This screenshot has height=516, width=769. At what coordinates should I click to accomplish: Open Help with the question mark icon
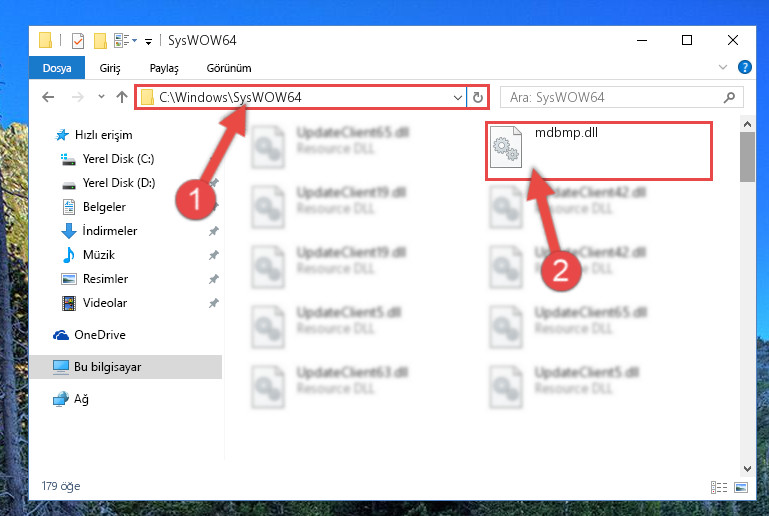click(744, 67)
